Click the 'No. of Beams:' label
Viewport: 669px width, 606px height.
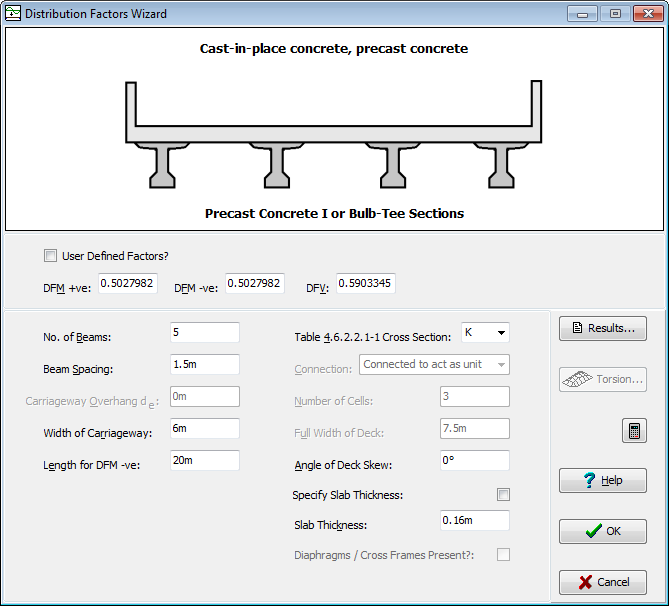[x=77, y=337]
